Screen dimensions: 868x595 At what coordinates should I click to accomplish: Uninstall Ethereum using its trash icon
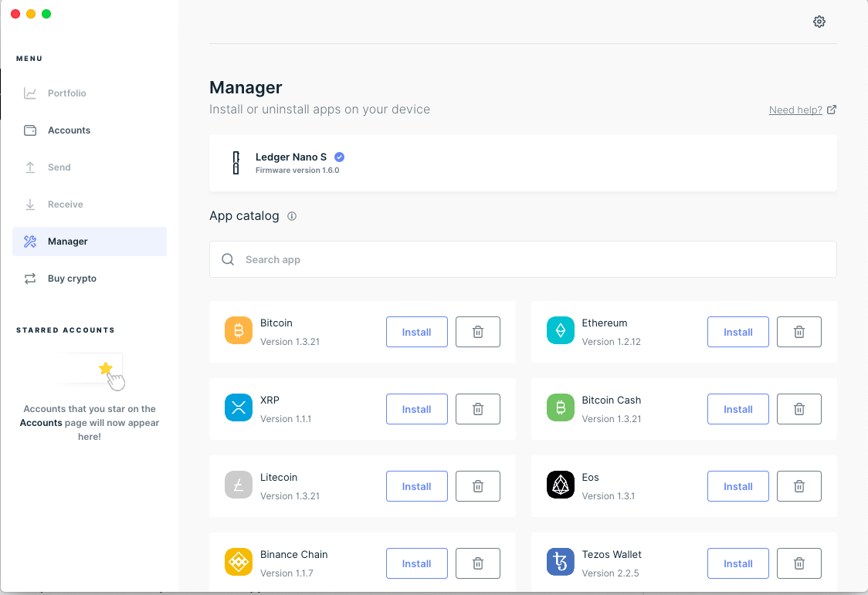click(x=799, y=332)
